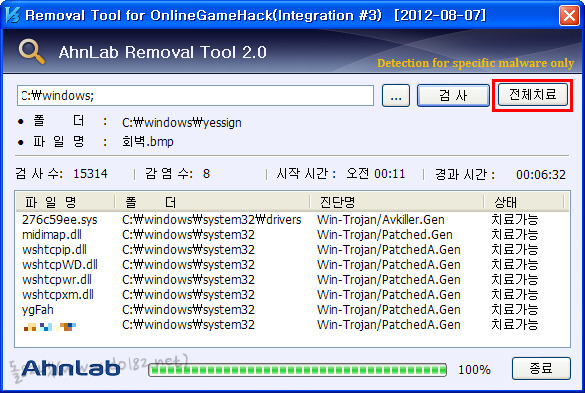Select row 276c59ee.sys

292,219
